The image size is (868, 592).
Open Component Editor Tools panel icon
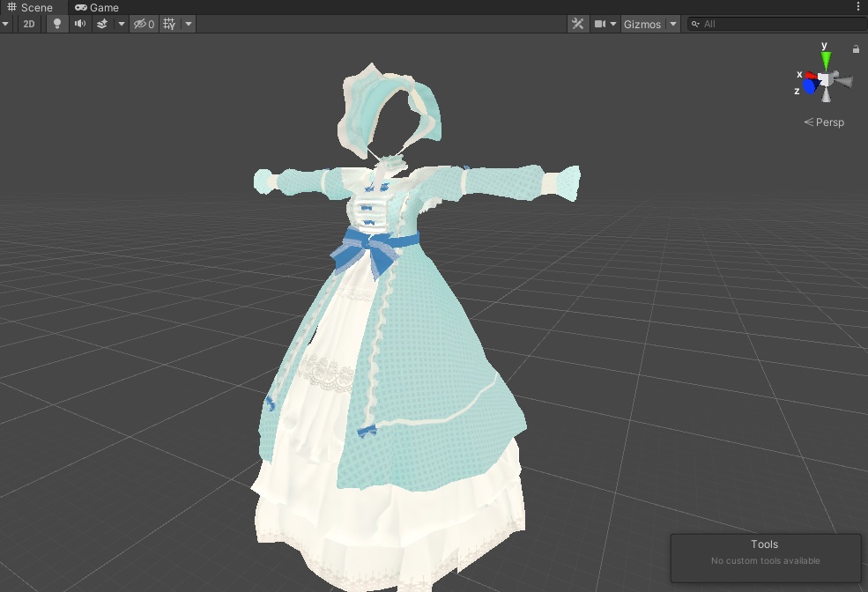577,24
